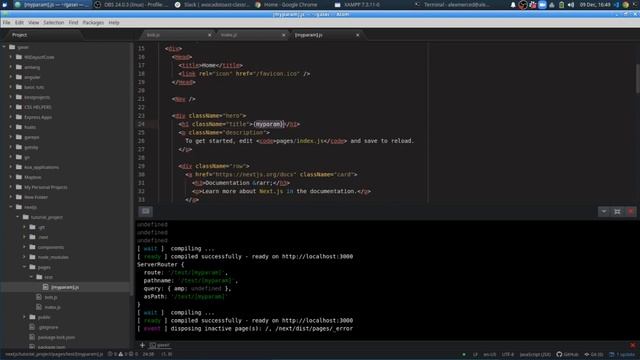640x360 pixels.
Task: Collapse the test folder under pages
Action: (31, 277)
